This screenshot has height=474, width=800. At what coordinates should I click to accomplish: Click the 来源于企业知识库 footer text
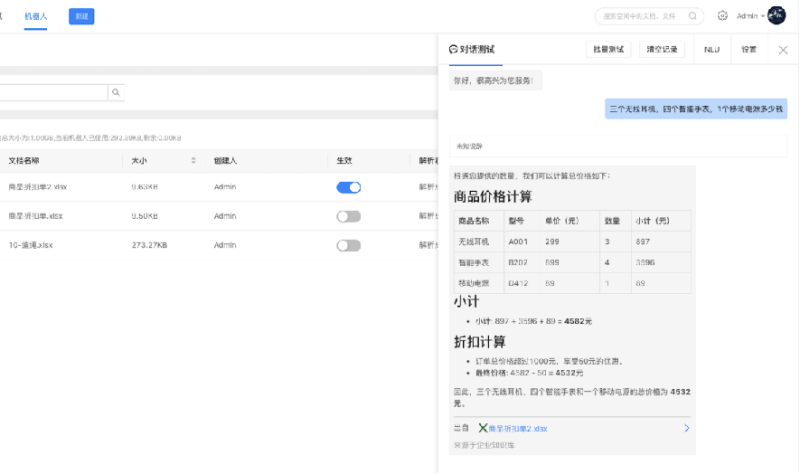click(484, 445)
